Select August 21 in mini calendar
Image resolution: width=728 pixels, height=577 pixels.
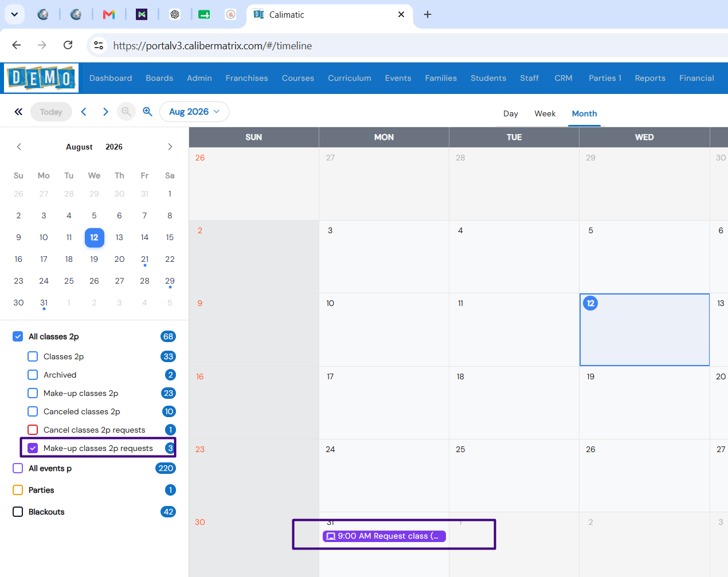tap(144, 259)
